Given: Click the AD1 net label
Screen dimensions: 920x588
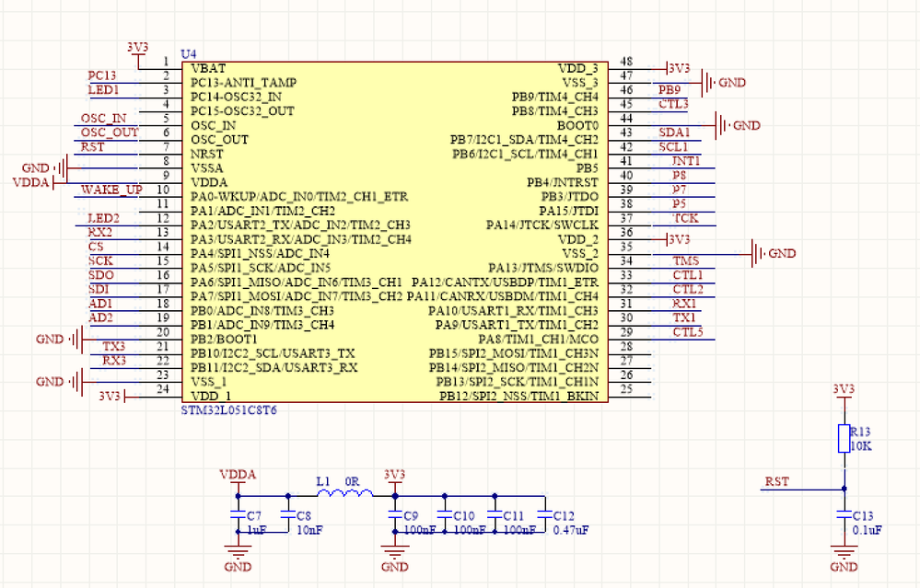Looking at the screenshot, I should pyautogui.click(x=99, y=304).
